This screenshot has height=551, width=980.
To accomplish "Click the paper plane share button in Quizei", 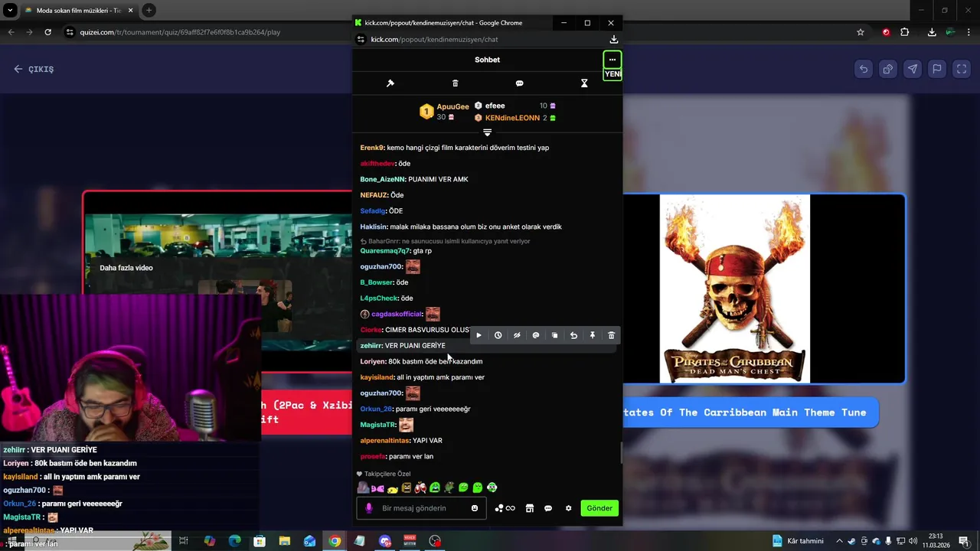I will click(x=913, y=69).
